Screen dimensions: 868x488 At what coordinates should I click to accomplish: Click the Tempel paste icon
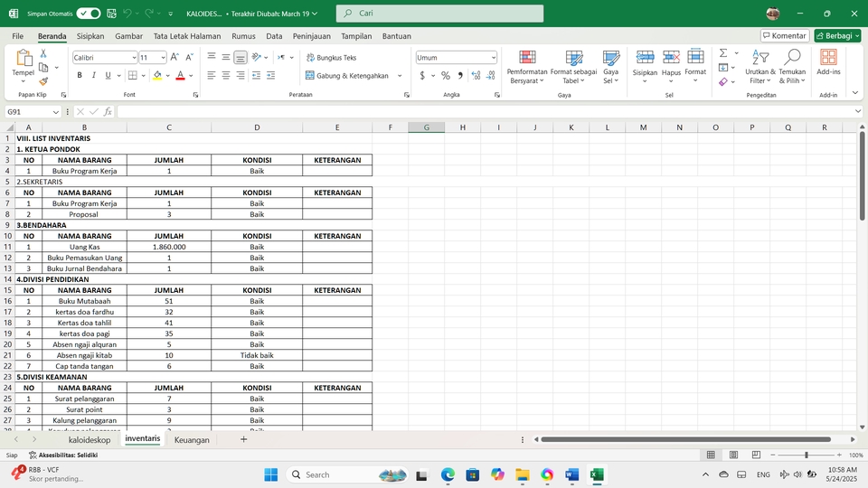[x=24, y=58]
